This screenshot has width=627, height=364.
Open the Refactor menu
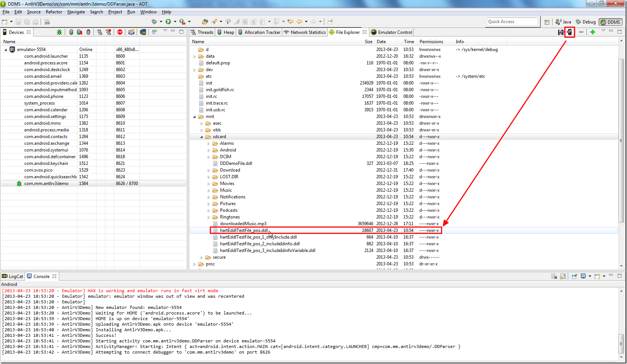54,12
